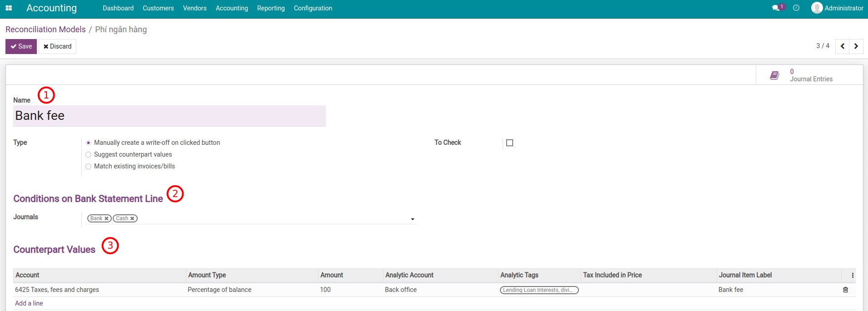Viewport: 868px width, 311px height.
Task: Select Suggest counterpart values type
Action: point(89,155)
